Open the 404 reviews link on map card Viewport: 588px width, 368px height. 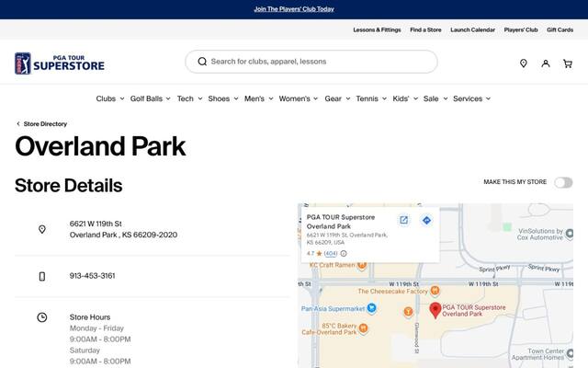tap(331, 254)
